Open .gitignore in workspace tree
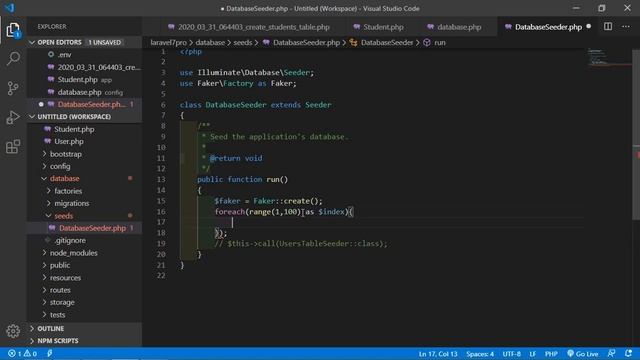 pyautogui.click(x=70, y=240)
